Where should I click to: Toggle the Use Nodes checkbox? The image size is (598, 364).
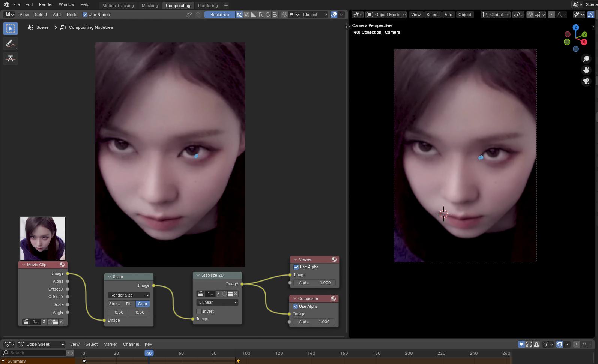85,15
